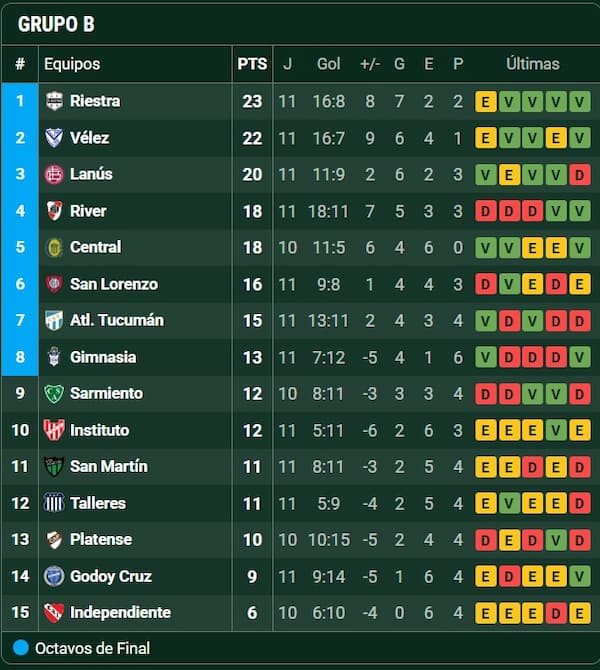Open the San Lorenzo crest icon
Image resolution: width=600 pixels, height=670 pixels.
(54, 284)
